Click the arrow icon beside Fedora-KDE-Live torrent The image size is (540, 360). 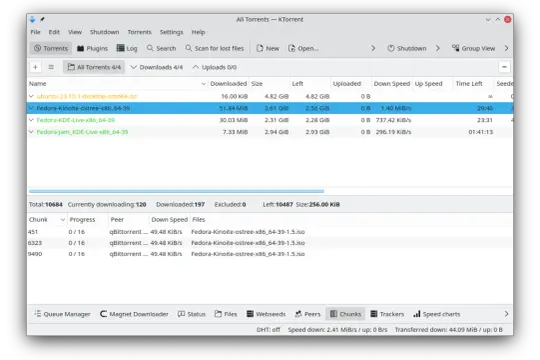coord(31,120)
